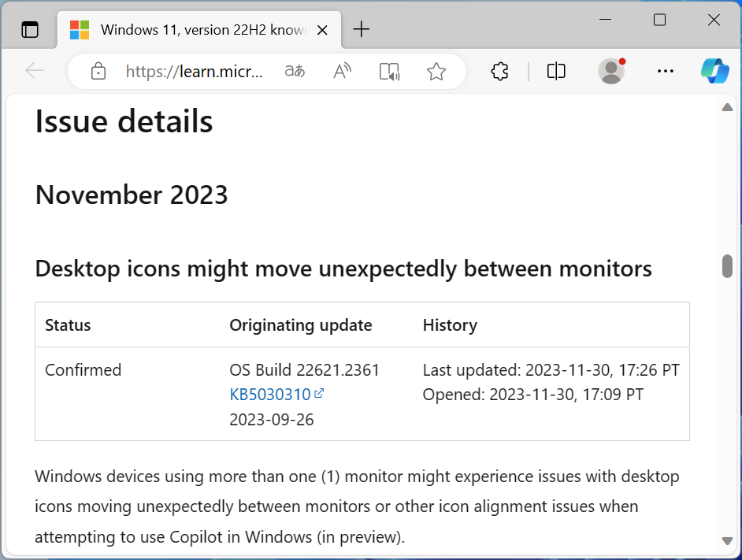Image resolution: width=742 pixels, height=560 pixels.
Task: Add this page to favorites
Action: (x=436, y=72)
